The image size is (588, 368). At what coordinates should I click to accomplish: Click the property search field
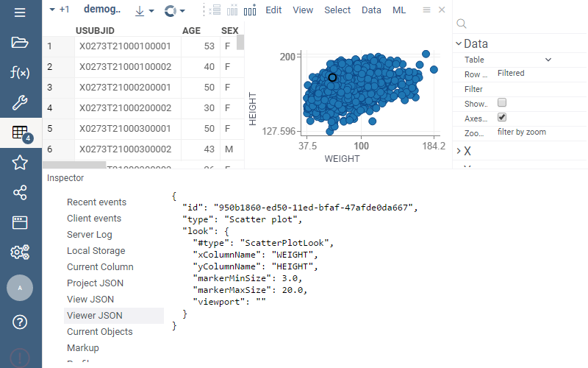click(x=522, y=25)
